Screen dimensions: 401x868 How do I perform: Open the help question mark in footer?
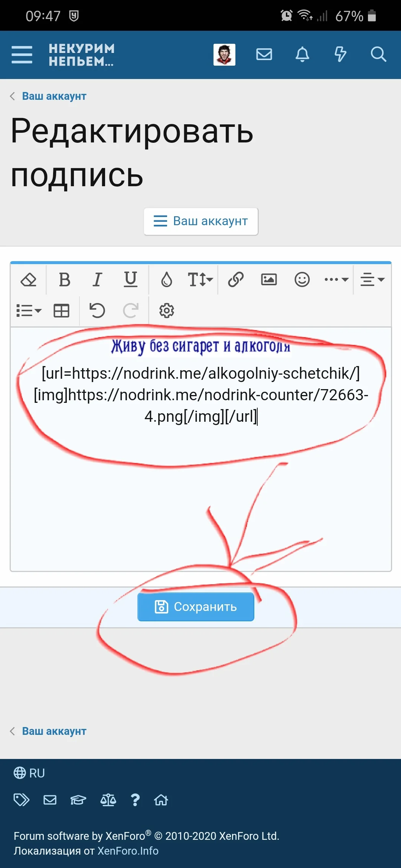pyautogui.click(x=135, y=800)
